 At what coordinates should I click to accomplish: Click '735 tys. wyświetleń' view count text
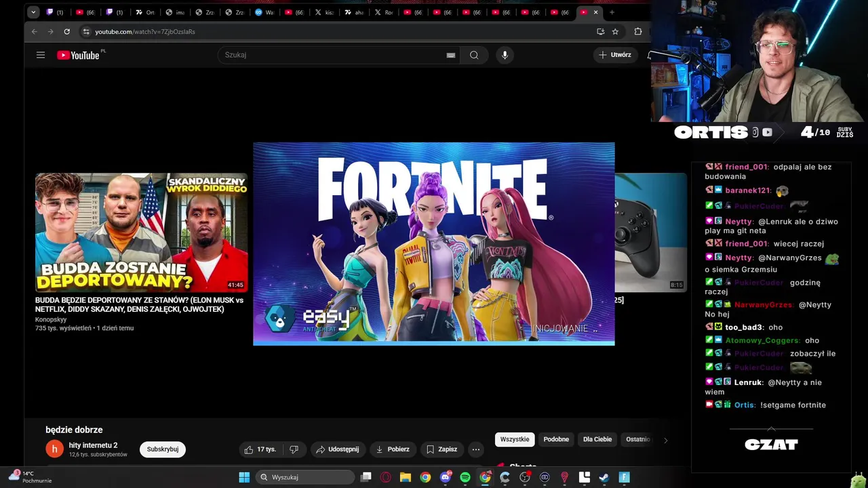coord(63,328)
